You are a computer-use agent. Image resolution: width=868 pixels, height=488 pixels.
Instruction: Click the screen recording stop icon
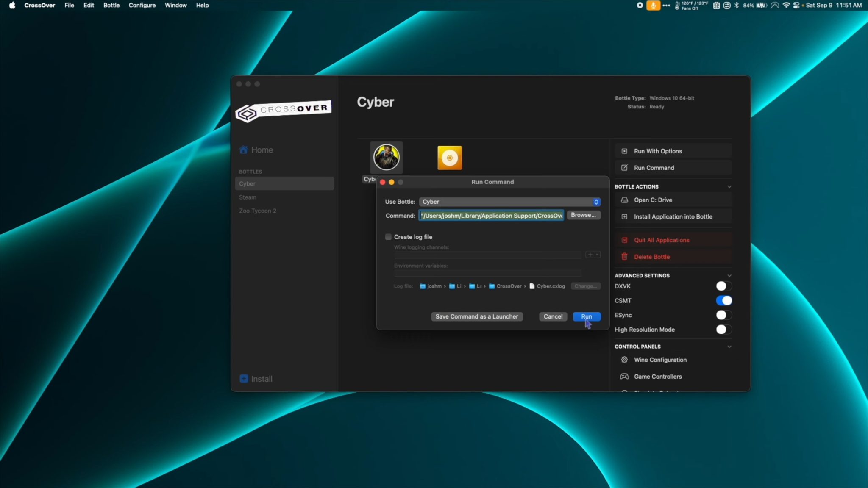pos(640,5)
